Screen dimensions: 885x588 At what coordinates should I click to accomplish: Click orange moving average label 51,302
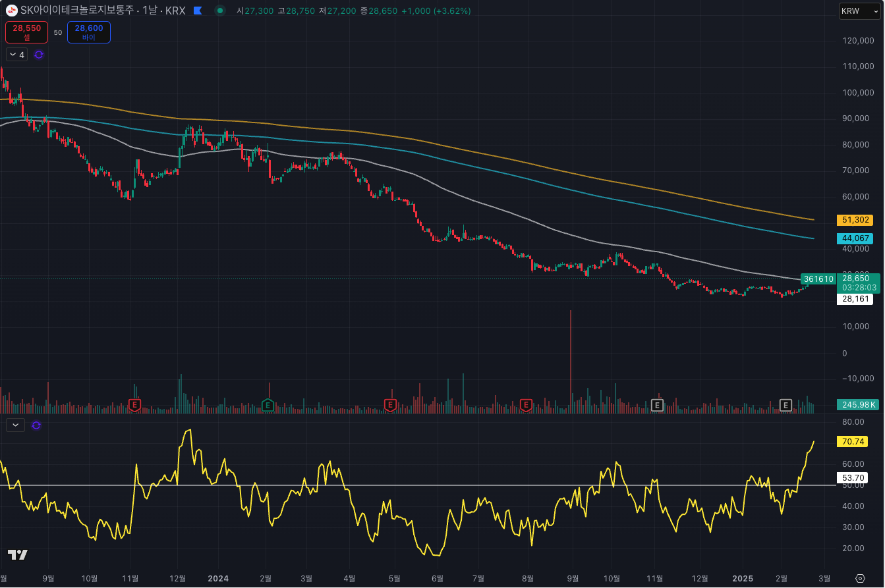[855, 220]
